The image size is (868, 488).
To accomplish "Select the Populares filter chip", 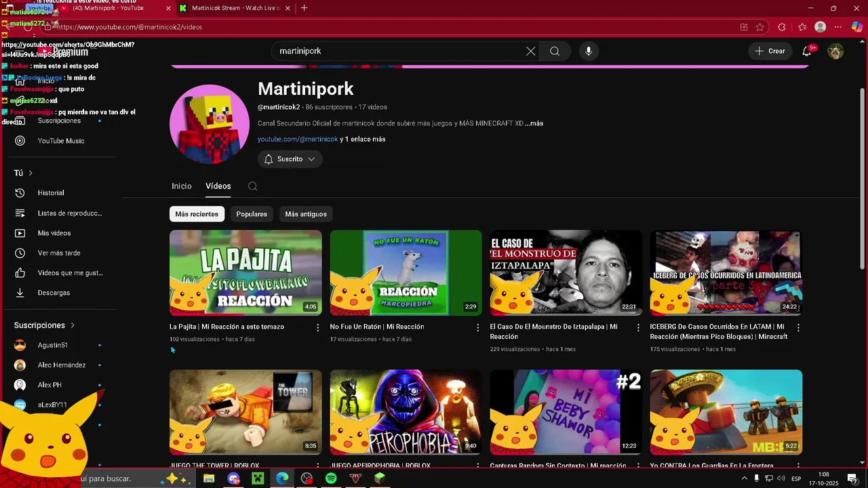I will click(x=252, y=214).
